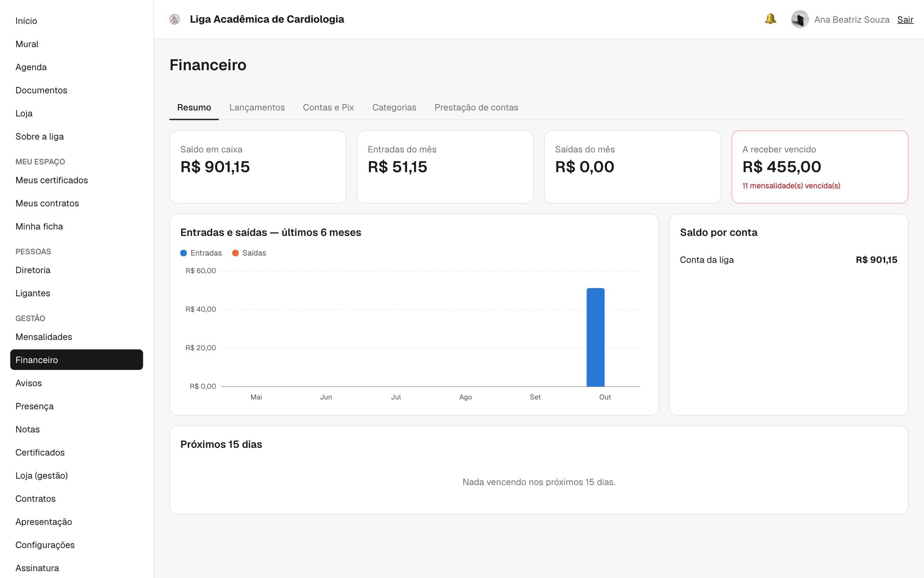Click the Entradas do mês card

click(445, 167)
